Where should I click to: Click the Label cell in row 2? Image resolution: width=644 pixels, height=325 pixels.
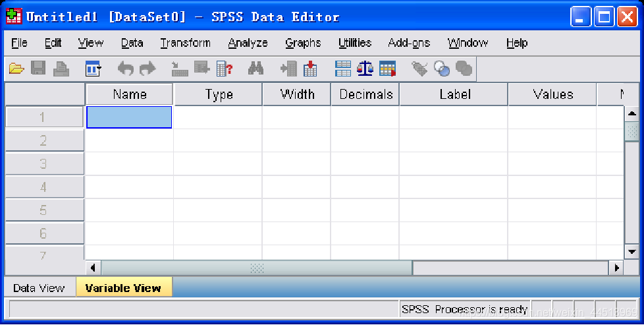pos(454,140)
